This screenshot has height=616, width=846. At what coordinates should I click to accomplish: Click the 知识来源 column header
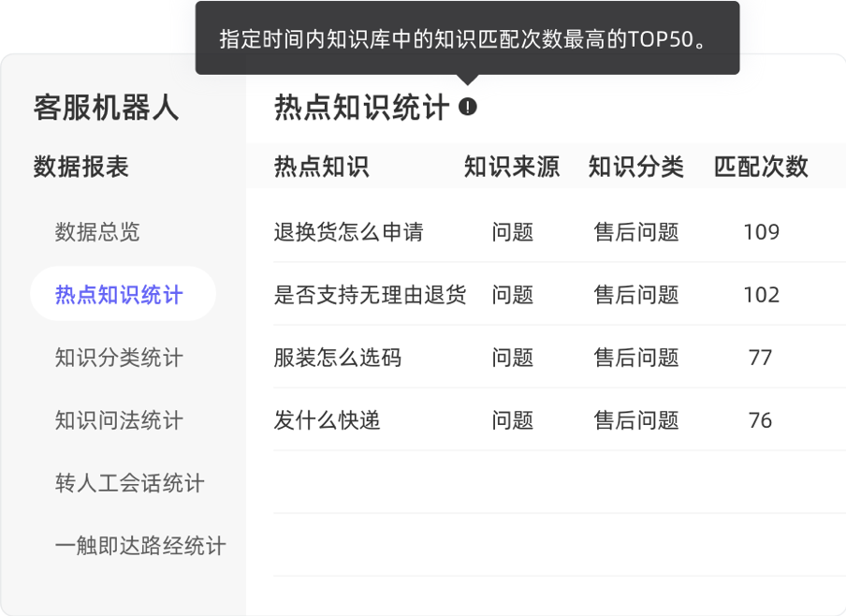click(x=512, y=168)
